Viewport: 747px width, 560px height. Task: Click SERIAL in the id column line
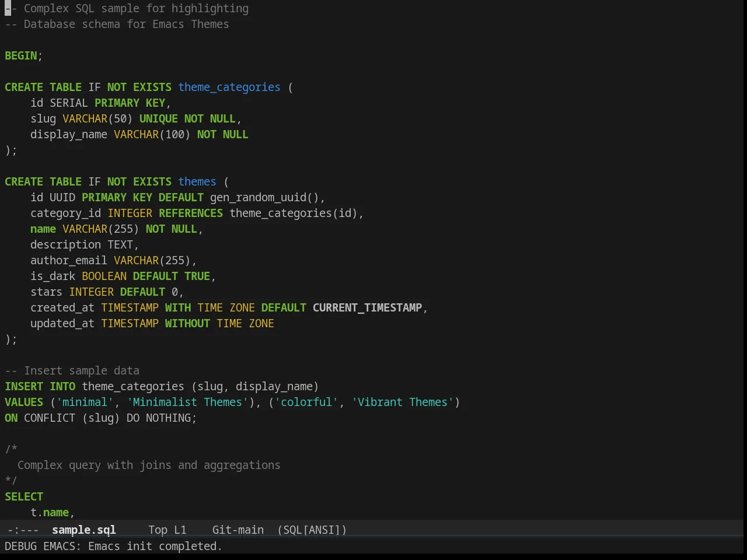[69, 103]
